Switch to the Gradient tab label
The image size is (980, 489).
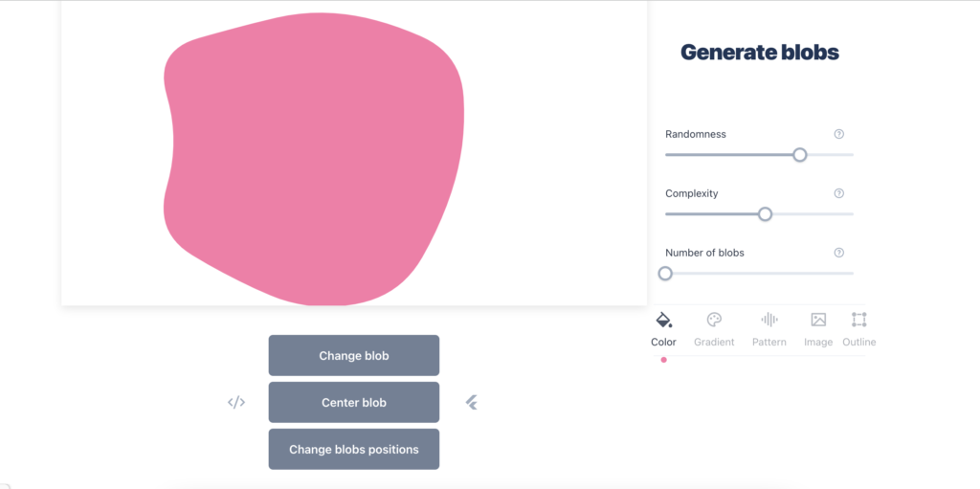714,342
